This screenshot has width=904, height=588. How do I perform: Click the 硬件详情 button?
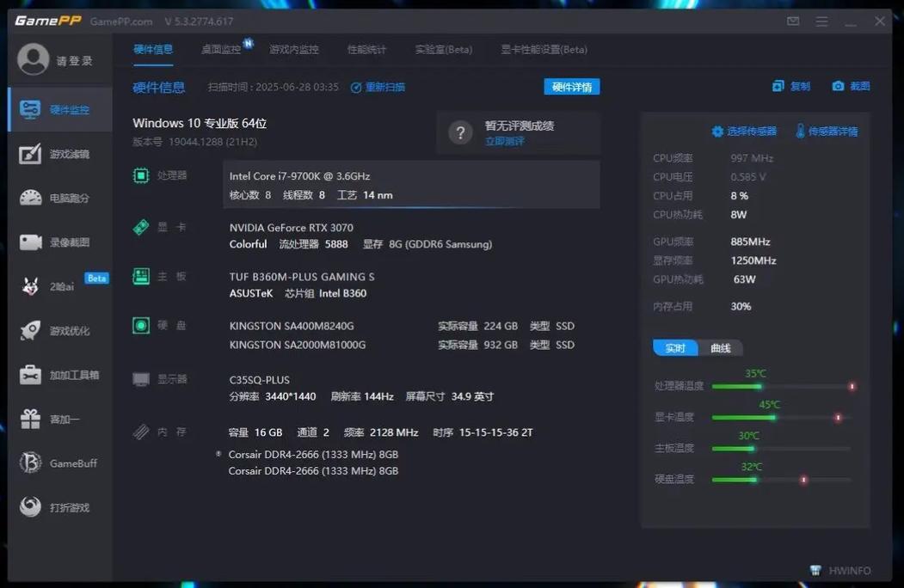[x=571, y=87]
